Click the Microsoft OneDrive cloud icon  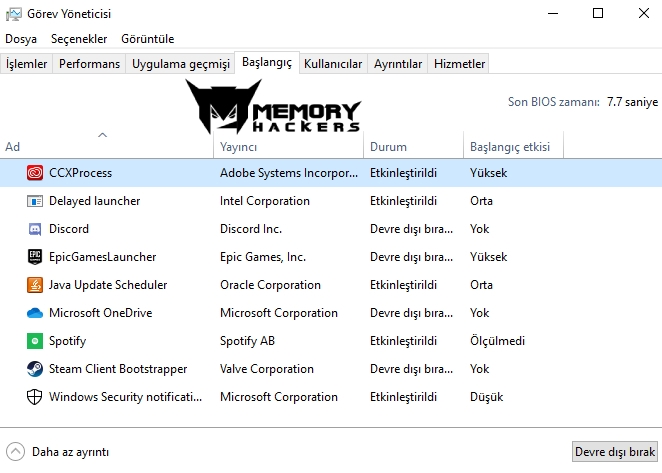coord(35,313)
